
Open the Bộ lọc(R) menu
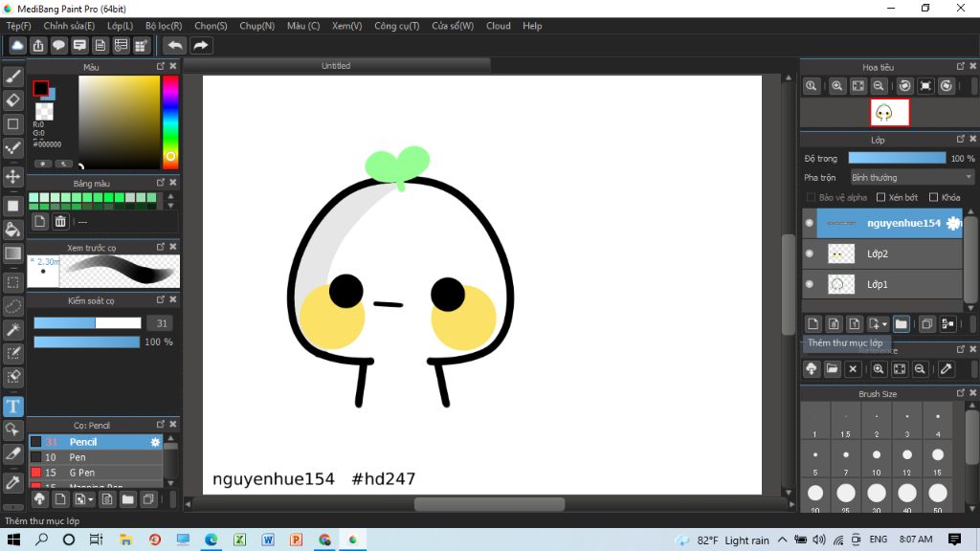tap(164, 26)
